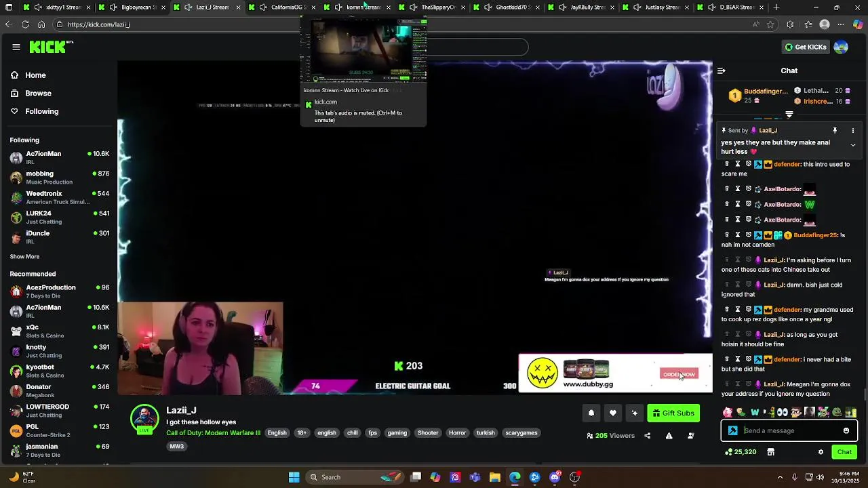Open AcezProduction recommended channel
The height and width of the screenshot is (488, 868).
[59, 291]
